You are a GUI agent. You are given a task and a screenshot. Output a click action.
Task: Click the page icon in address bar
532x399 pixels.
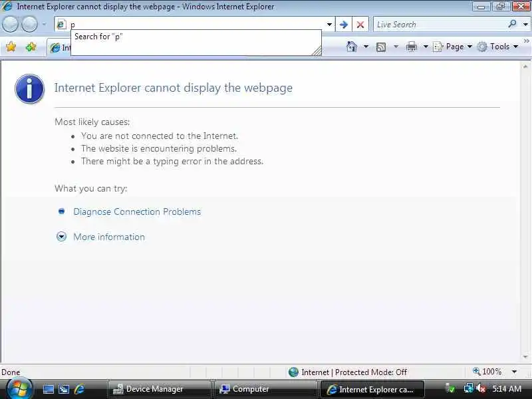pyautogui.click(x=61, y=25)
